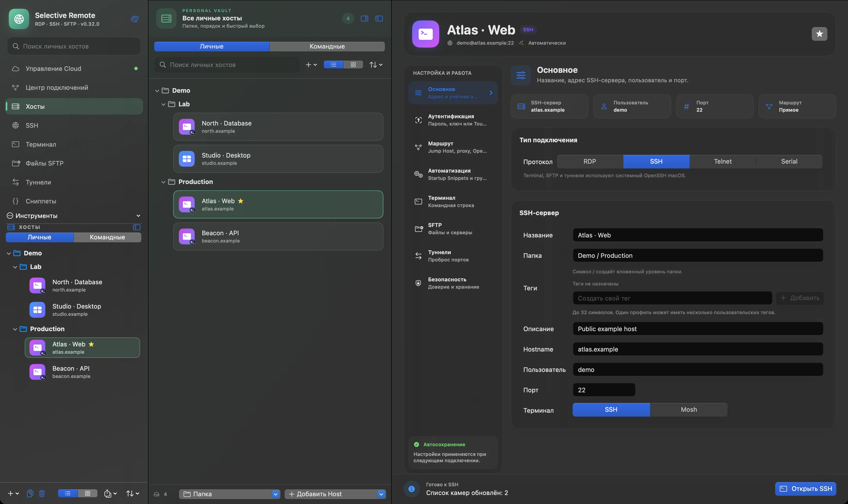Choose Mosh terminal option

(689, 410)
